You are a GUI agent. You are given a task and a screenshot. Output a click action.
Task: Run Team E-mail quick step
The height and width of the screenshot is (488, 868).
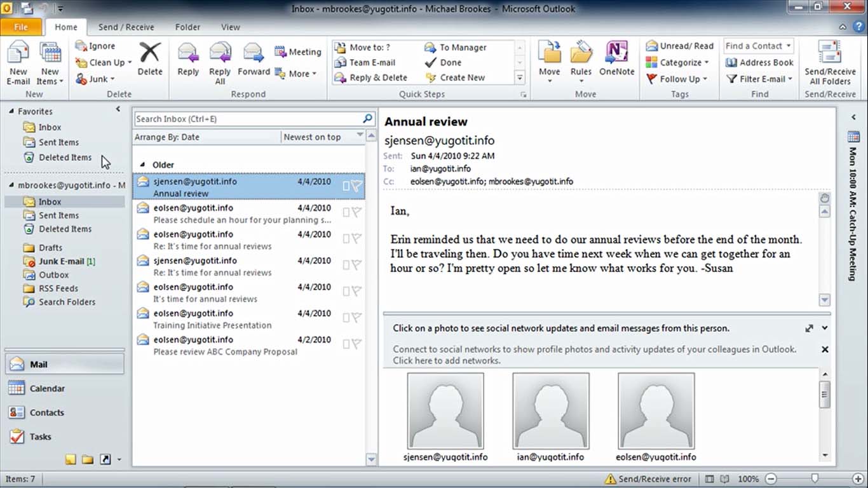365,62
